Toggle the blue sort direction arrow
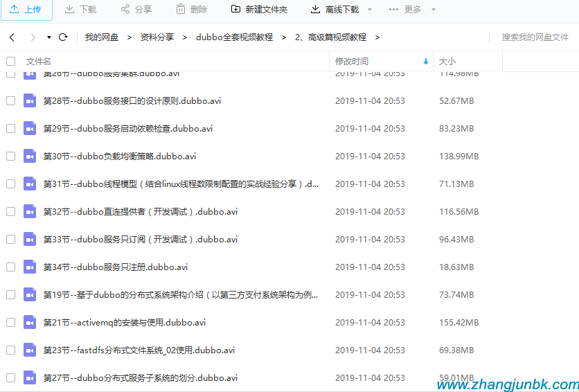The image size is (579, 392). pyautogui.click(x=426, y=62)
